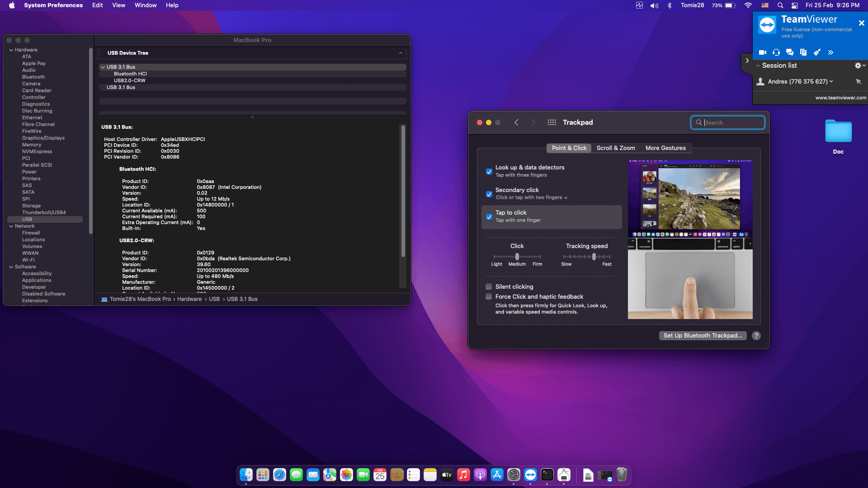Select Bluetooth HCI in USB Device Tree

click(x=130, y=74)
